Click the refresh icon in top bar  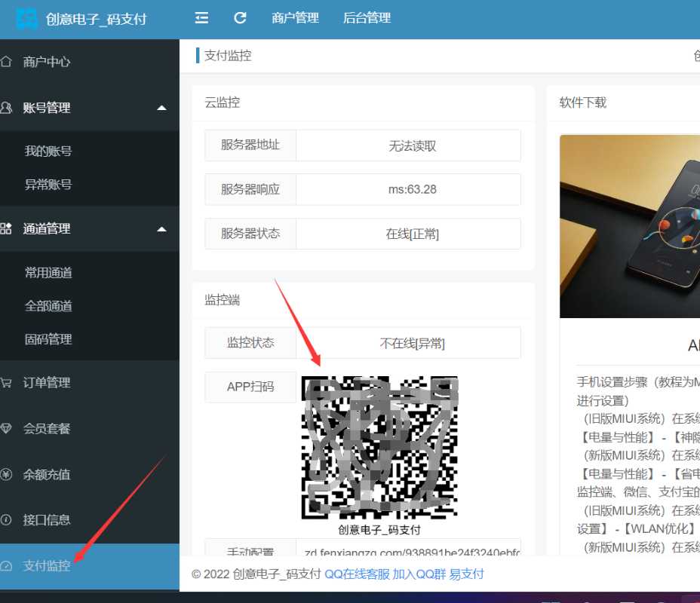[240, 18]
